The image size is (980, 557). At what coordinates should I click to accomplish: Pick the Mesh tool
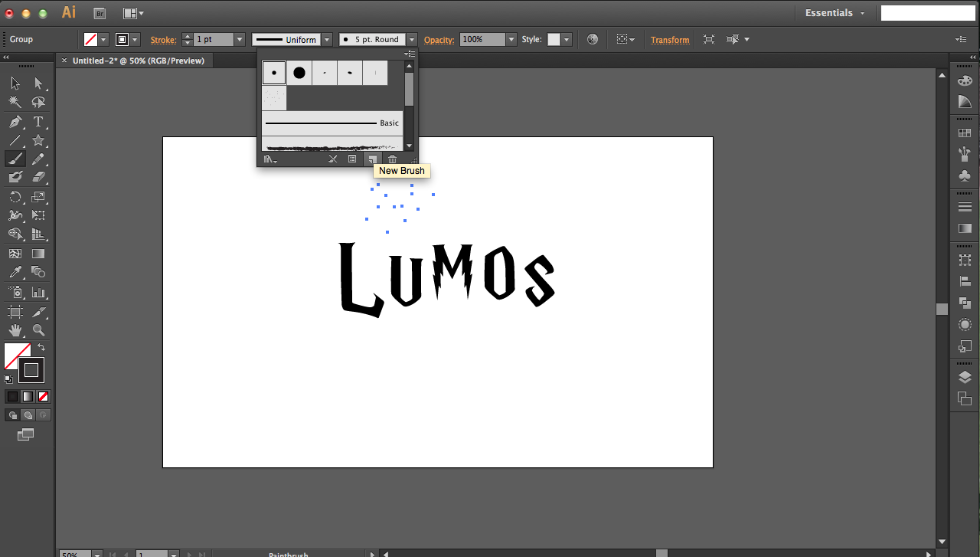(15, 254)
